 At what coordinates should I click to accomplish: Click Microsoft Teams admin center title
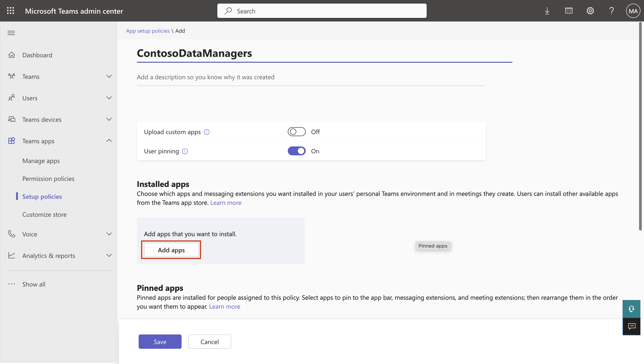point(74,11)
